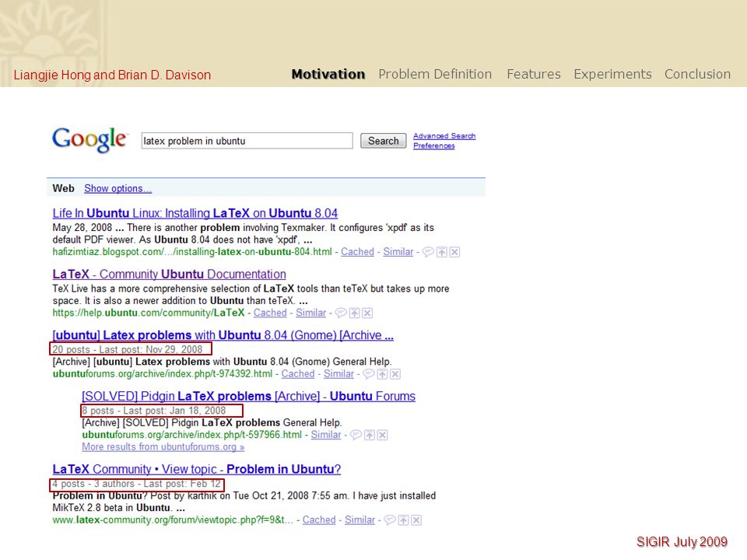The image size is (747, 560).
Task: Click URL ubuntuforums.org/archive/index.php/t-974392.html
Action: point(163,374)
